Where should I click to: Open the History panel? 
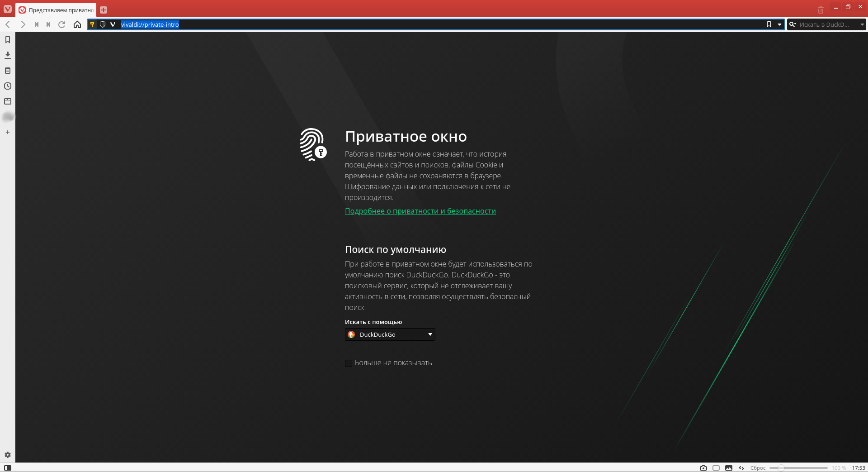click(8, 86)
